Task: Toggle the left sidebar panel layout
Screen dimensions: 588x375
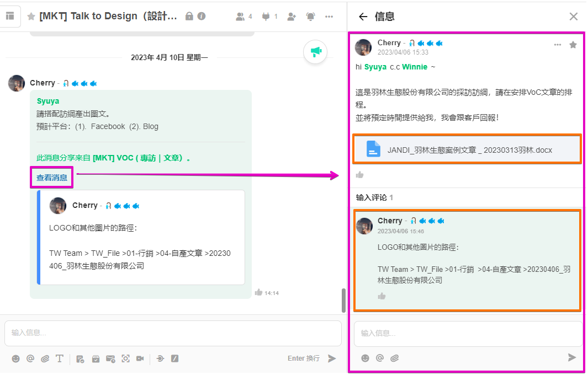Action: tap(10, 17)
